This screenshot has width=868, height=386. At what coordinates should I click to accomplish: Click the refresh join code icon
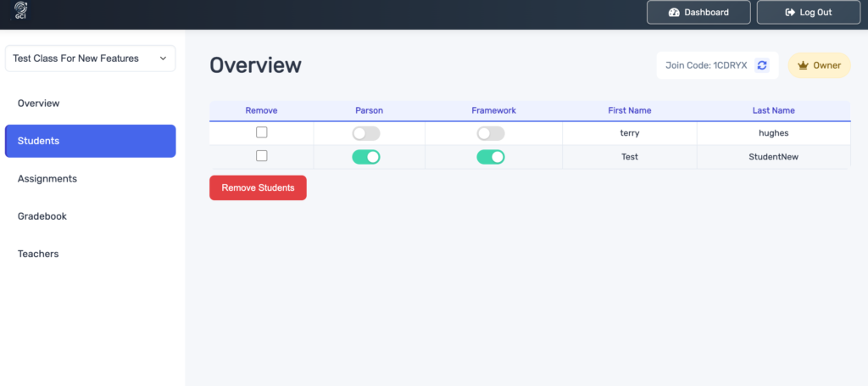click(762, 65)
